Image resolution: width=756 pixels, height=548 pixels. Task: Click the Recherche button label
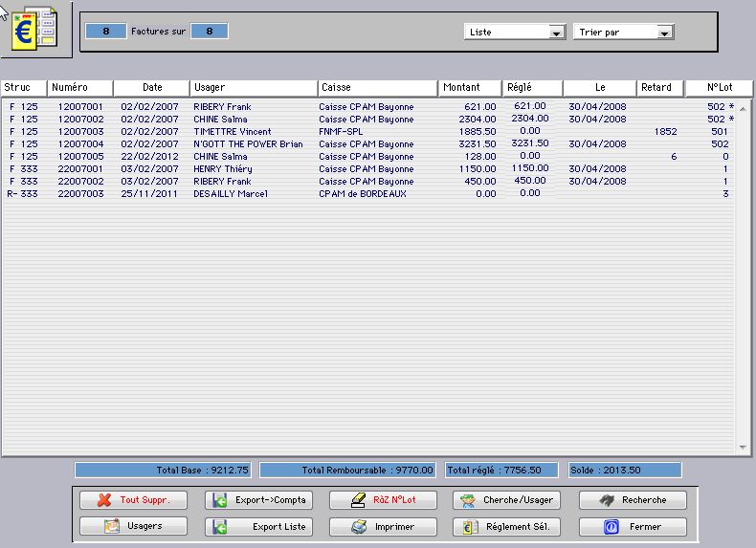[x=644, y=500]
